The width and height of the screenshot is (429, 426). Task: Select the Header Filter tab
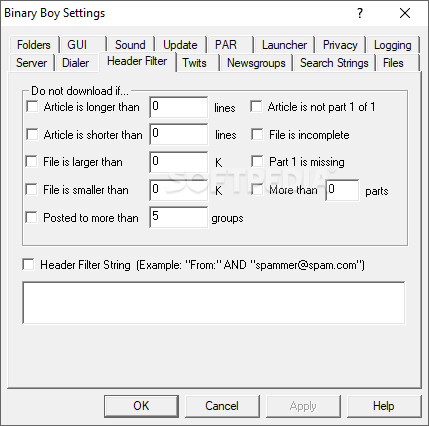tap(137, 61)
